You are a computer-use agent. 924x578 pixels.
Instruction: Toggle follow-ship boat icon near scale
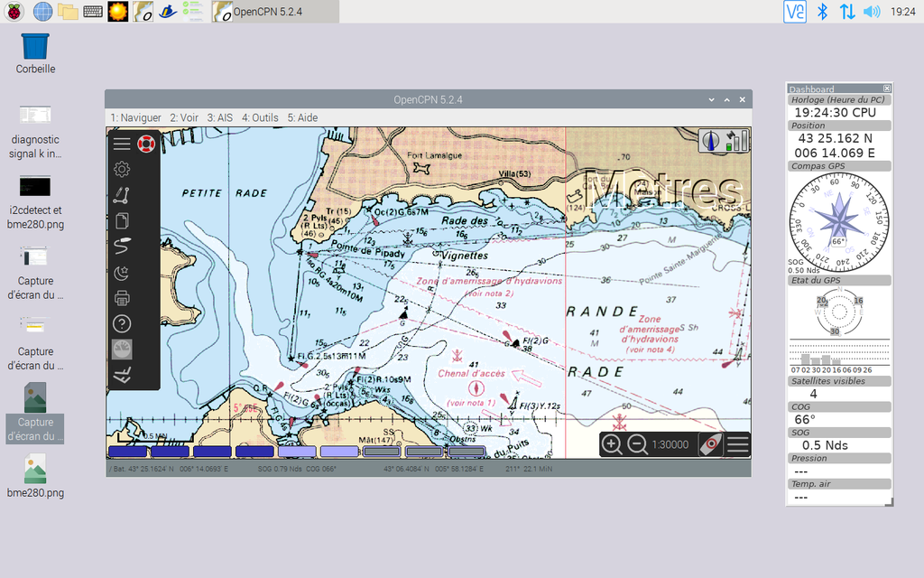click(711, 444)
